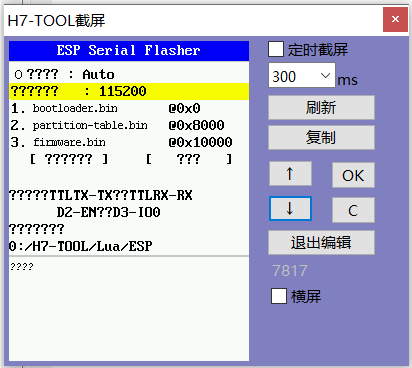Select the highlighted 115200 baud line
This screenshot has height=368, width=412.
click(x=129, y=91)
